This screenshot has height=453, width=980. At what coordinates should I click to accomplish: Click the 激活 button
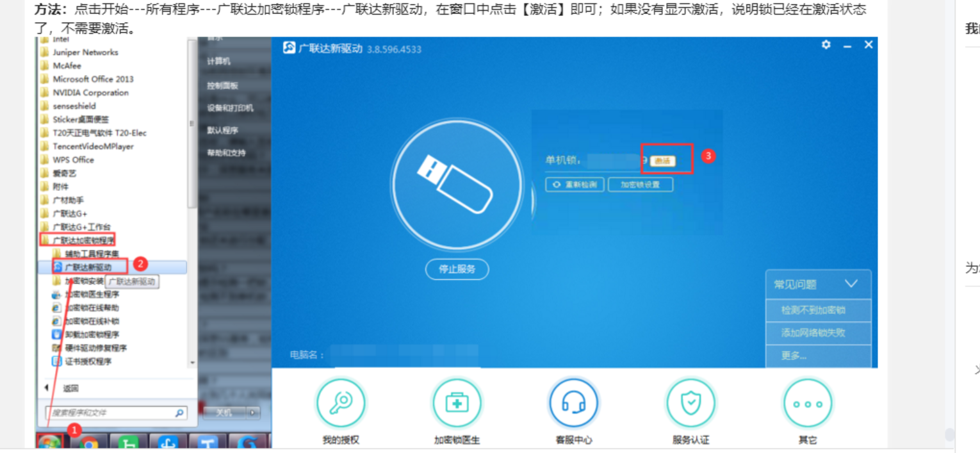(663, 161)
